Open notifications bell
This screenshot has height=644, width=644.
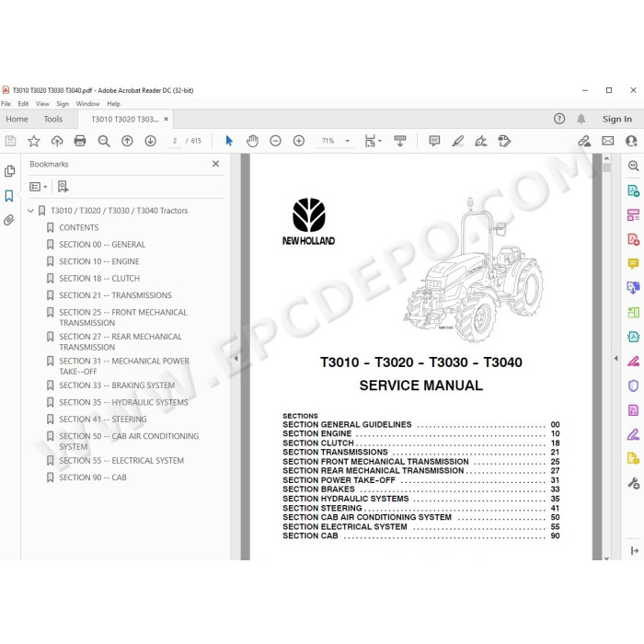581,119
